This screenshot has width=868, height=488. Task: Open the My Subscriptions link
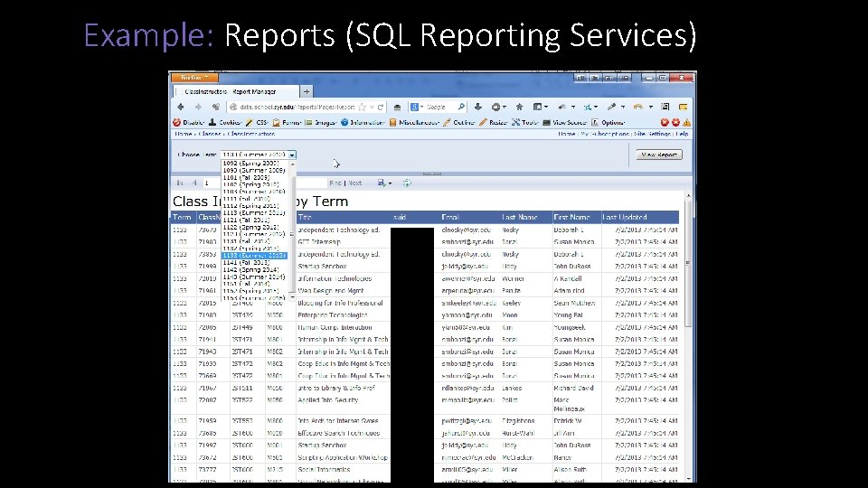(x=605, y=134)
